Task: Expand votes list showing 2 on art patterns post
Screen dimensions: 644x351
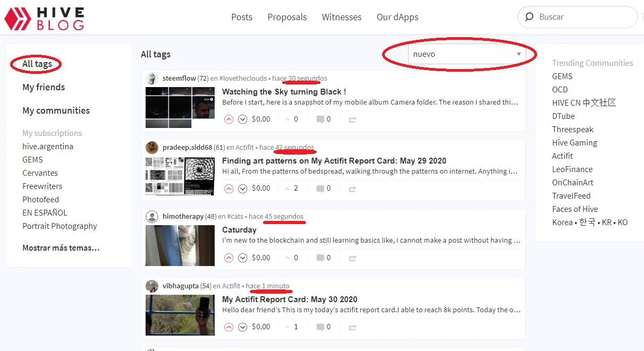Action: pos(291,189)
